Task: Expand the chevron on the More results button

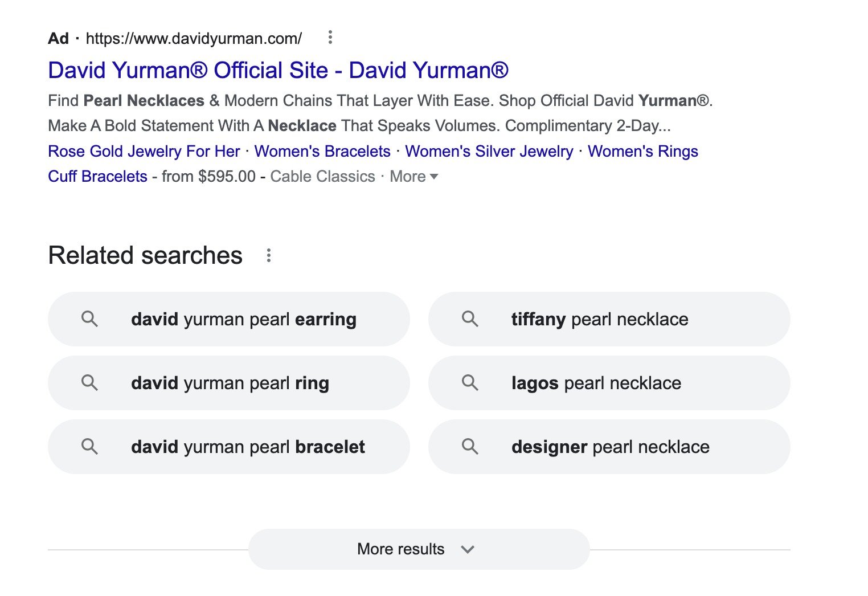Action: 468,549
